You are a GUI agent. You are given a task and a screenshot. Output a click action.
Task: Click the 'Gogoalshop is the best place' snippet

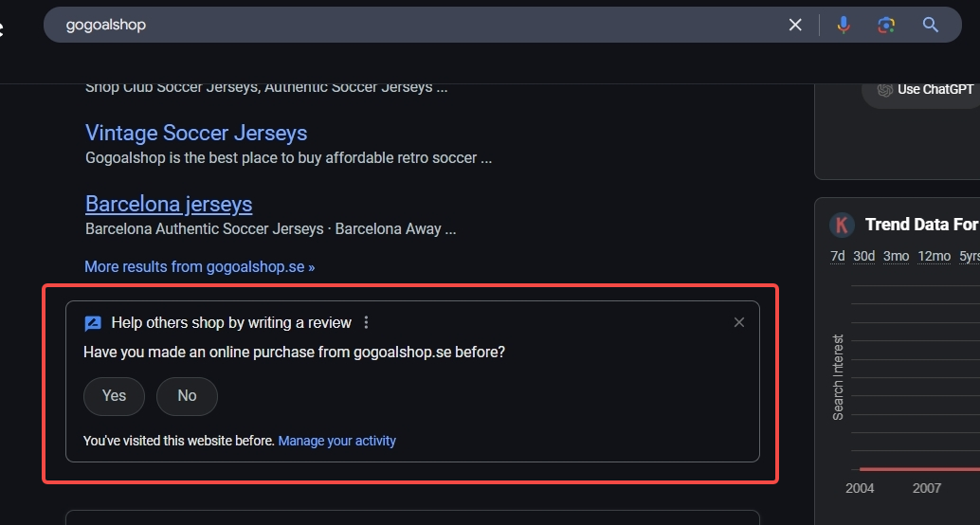pyautogui.click(x=288, y=158)
